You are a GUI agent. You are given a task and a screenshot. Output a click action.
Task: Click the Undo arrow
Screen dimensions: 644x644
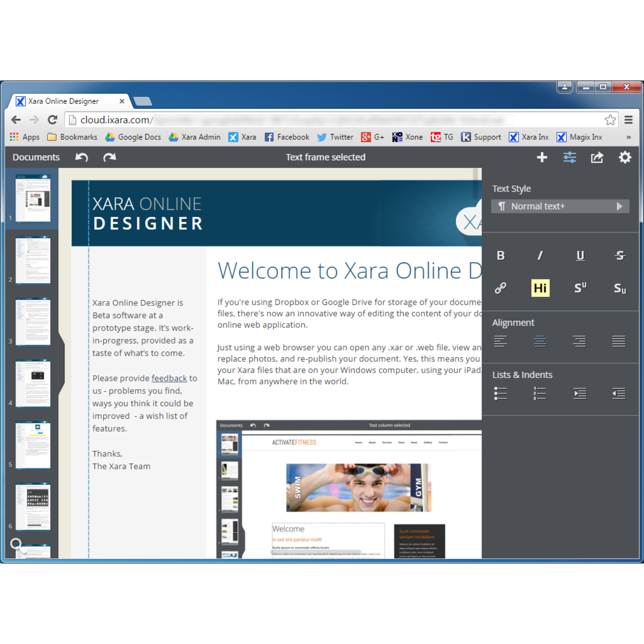82,157
